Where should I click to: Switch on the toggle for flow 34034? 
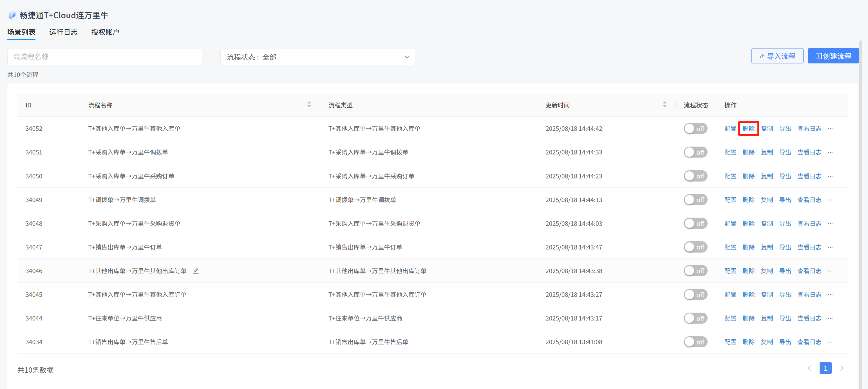pos(695,342)
